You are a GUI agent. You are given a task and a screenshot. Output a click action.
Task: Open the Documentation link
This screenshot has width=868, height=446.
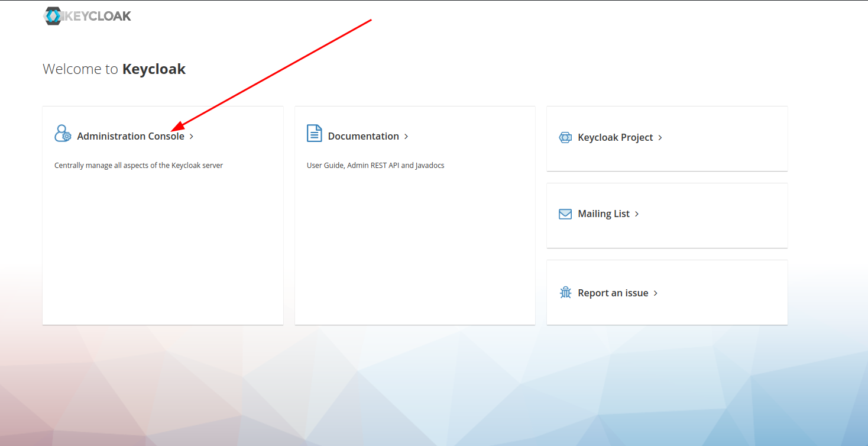pos(363,136)
